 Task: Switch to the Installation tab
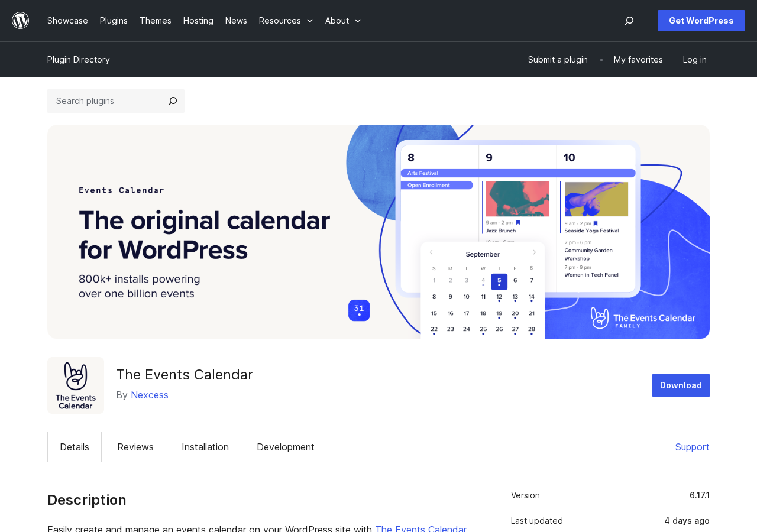[205, 447]
